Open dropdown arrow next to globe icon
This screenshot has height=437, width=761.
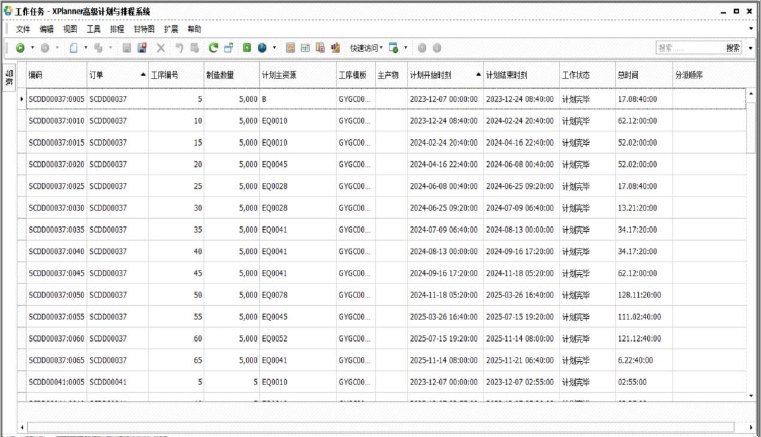click(274, 48)
